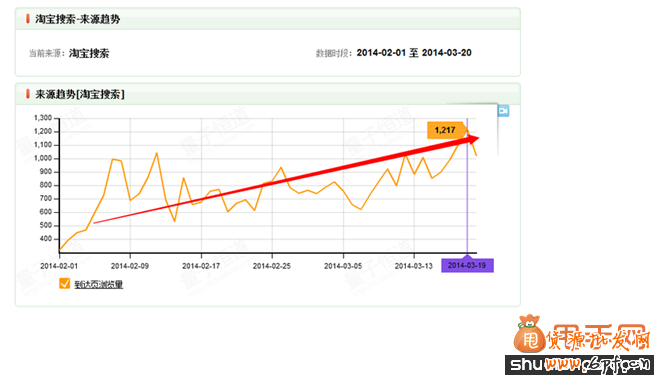This screenshot has height=385, width=660.
Task: Click the 2014-03-13 axis date label
Action: click(x=413, y=266)
